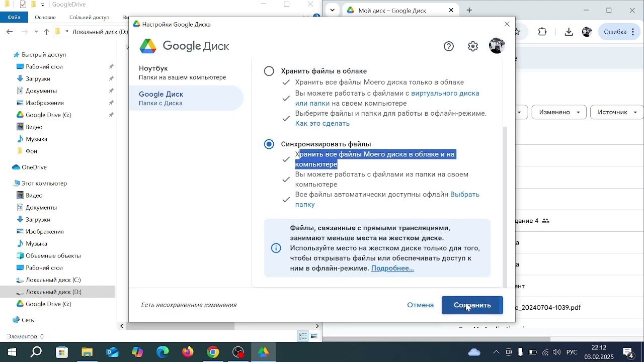
Task: Open the '_20240704-1039.pdf' file in Drive
Action: click(x=548, y=308)
